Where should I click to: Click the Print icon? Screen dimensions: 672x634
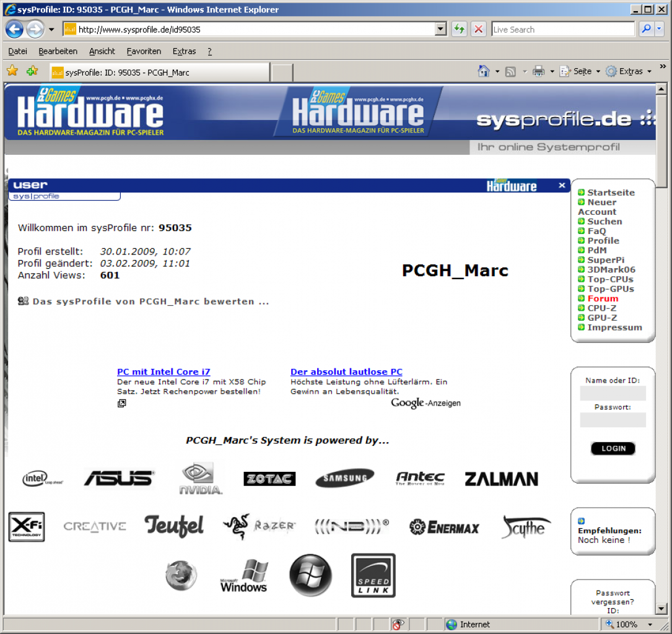(x=538, y=71)
